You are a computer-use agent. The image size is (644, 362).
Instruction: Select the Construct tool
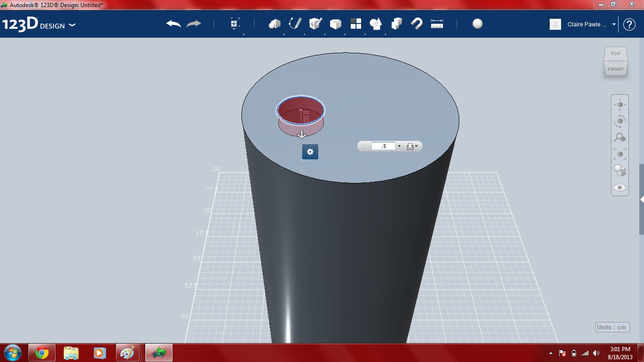pos(315,24)
